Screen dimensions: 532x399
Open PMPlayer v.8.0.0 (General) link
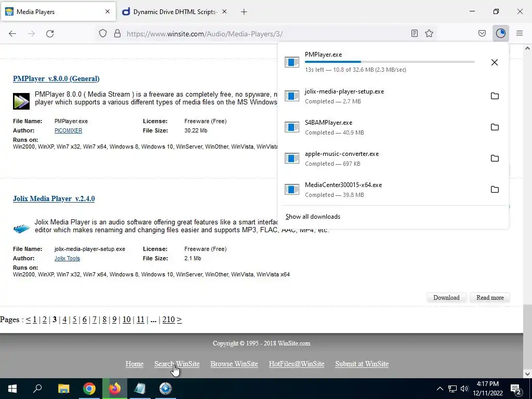tap(56, 79)
